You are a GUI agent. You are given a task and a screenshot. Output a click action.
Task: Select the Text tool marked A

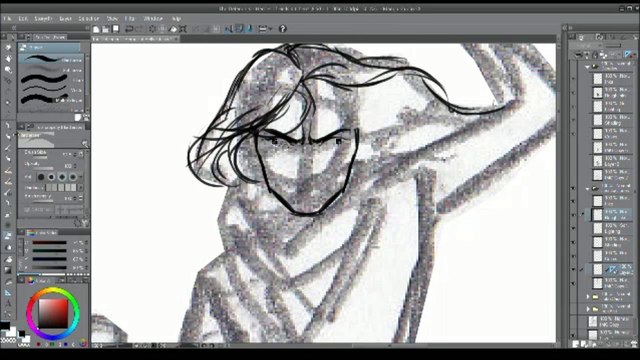8,303
